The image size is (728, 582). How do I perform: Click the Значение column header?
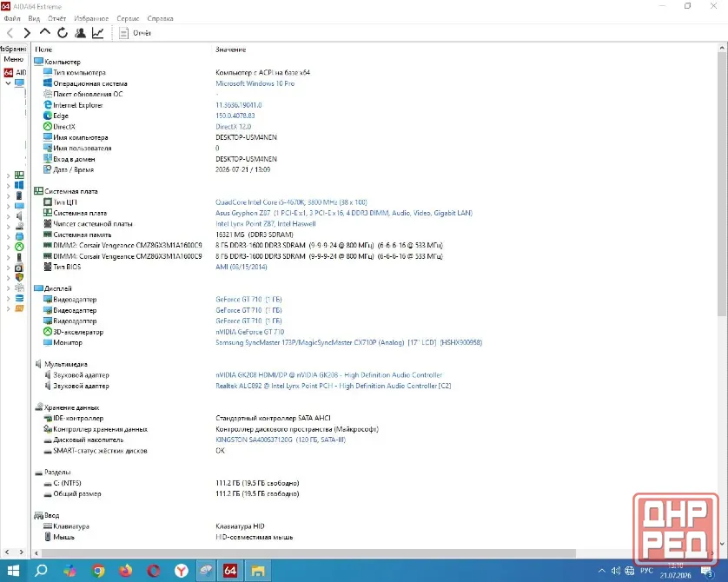231,50
